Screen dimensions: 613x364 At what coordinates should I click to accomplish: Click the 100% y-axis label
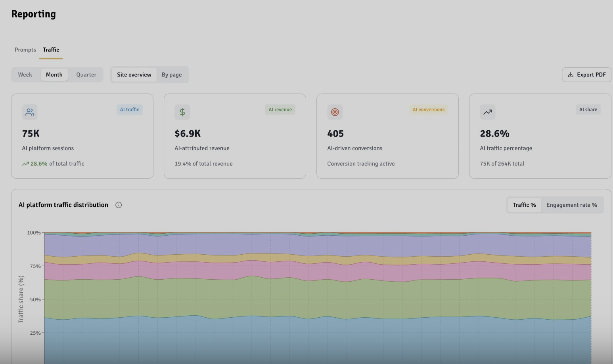click(x=34, y=233)
